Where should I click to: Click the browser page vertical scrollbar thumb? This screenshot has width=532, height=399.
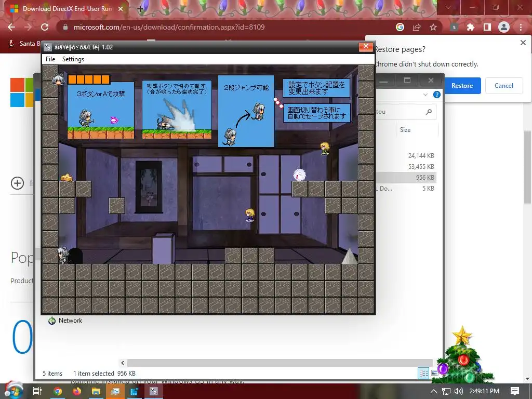coord(528,168)
